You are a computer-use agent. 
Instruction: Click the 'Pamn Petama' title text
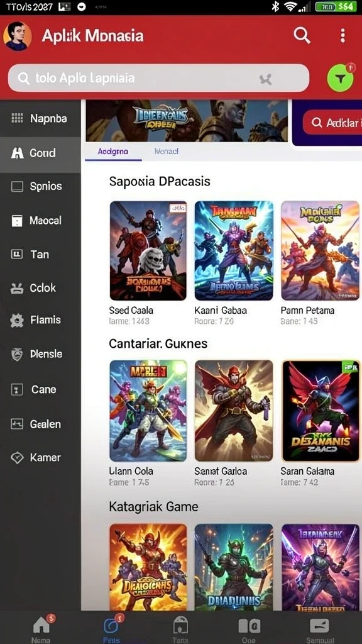point(307,311)
